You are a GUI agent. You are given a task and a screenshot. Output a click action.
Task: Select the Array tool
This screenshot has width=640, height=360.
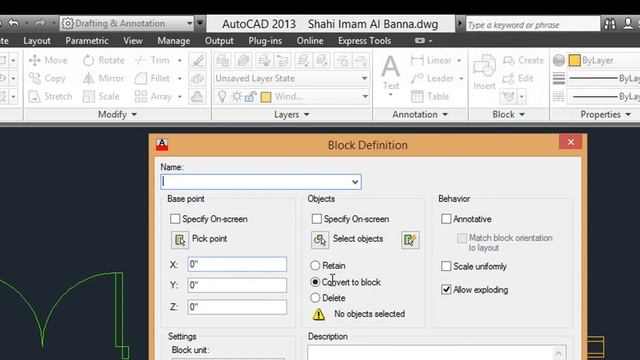(153, 96)
